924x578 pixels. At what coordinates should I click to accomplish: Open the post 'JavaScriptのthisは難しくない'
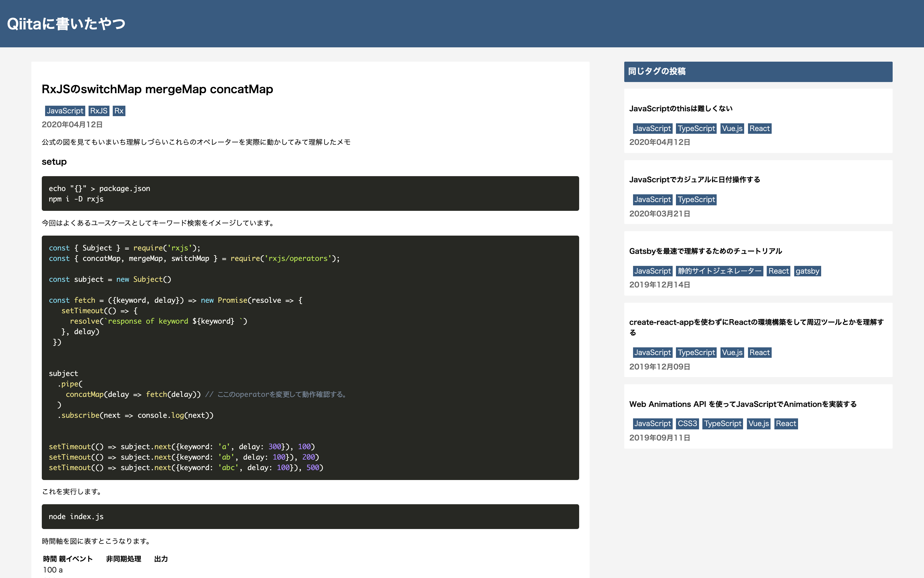[681, 108]
